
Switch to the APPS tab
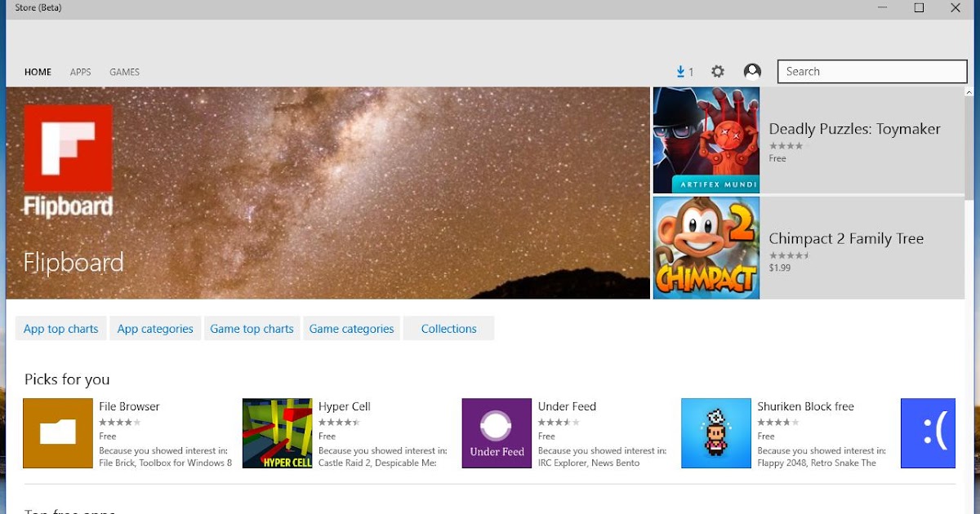(80, 72)
